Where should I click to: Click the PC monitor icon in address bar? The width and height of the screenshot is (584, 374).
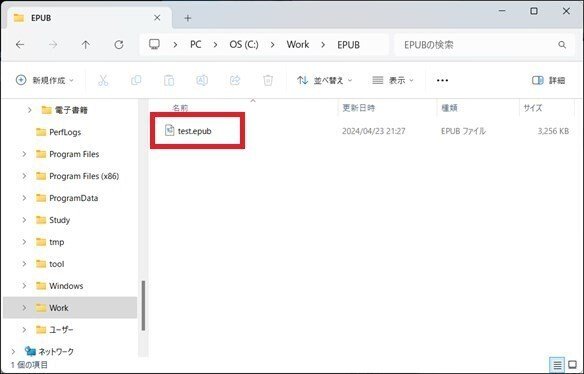point(154,44)
